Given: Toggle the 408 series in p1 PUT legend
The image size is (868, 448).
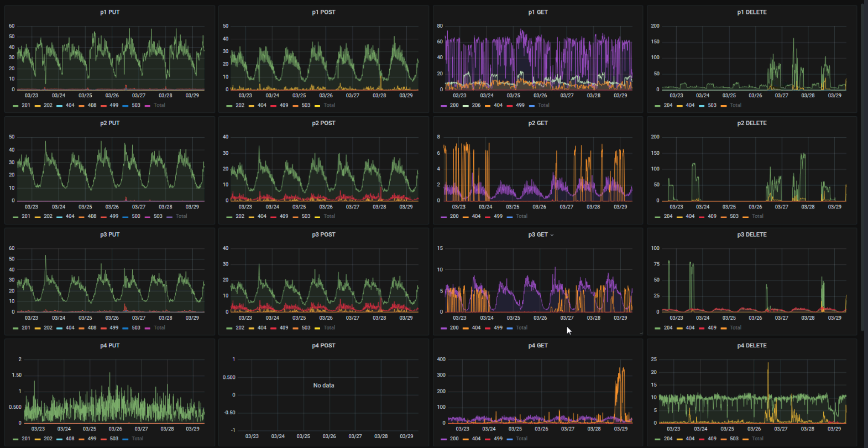Looking at the screenshot, I should pos(92,105).
